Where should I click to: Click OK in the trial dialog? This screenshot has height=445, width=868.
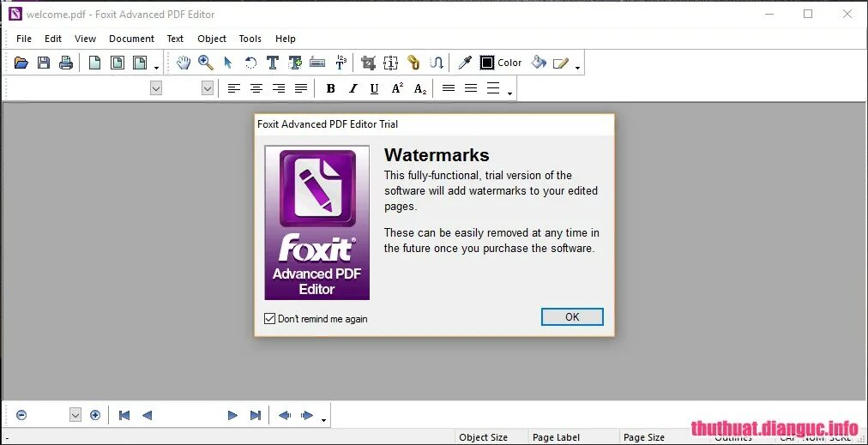click(572, 316)
